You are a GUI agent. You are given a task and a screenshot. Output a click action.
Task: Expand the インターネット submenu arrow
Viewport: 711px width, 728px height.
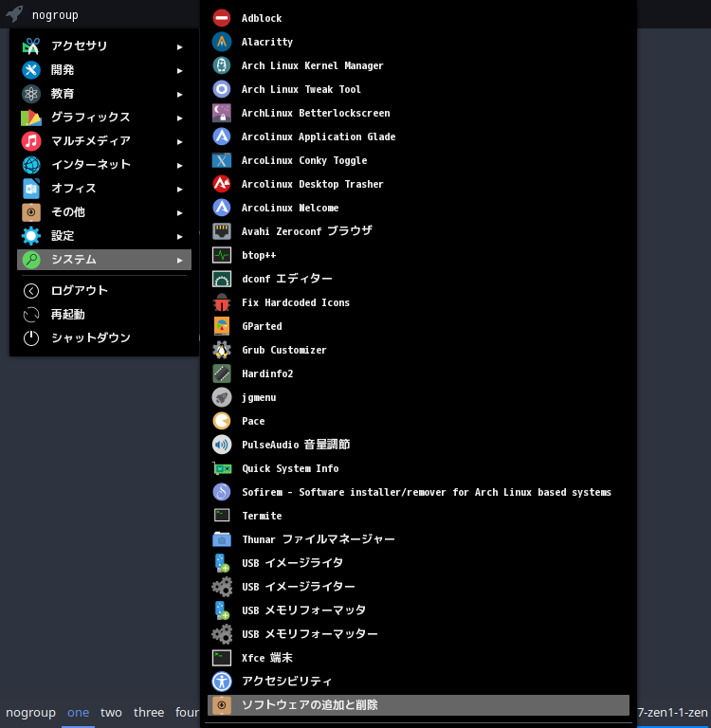click(x=180, y=165)
